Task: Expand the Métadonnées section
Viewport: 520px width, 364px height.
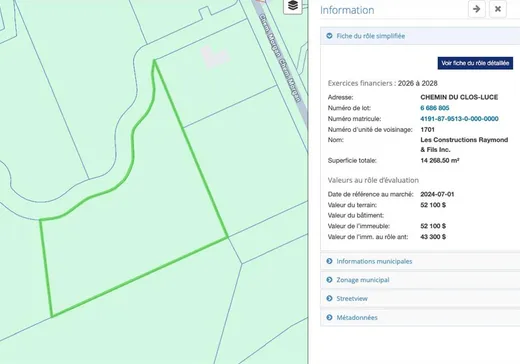Action: [x=420, y=318]
